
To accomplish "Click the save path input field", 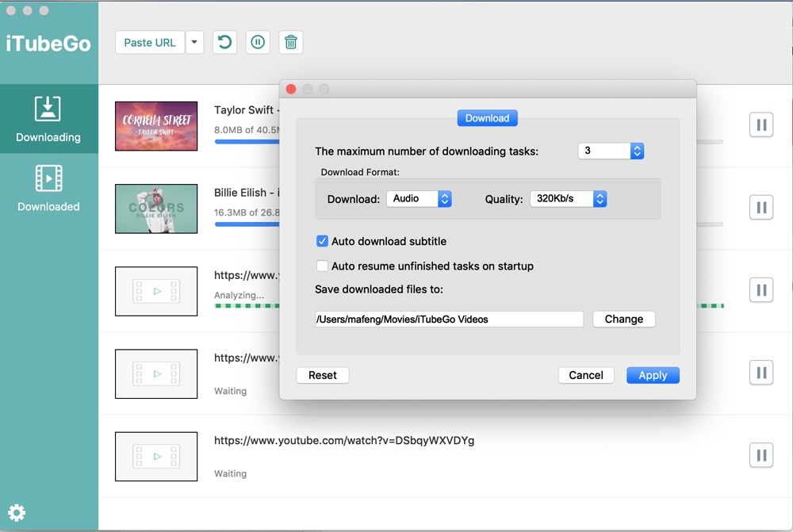I will 449,319.
